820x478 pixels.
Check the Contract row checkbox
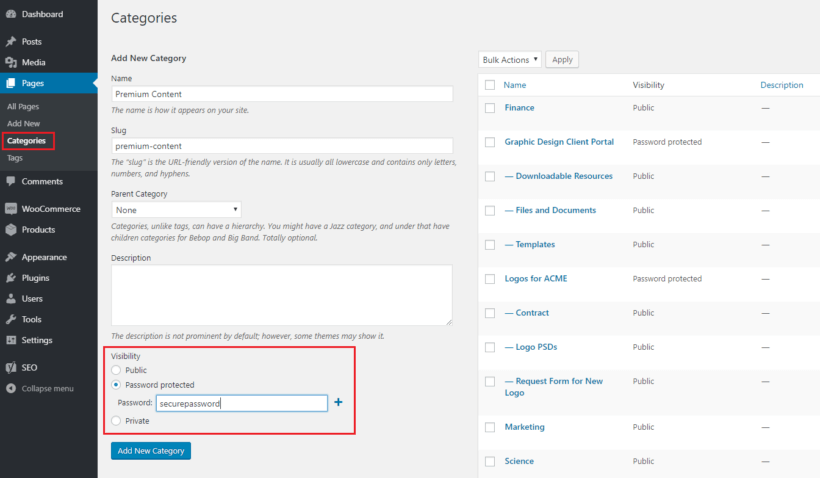point(490,313)
